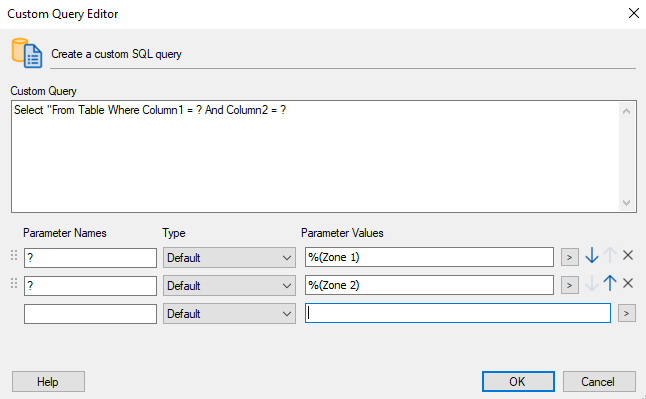Image resolution: width=646 pixels, height=399 pixels.
Task: Click the OK button
Action: point(518,382)
